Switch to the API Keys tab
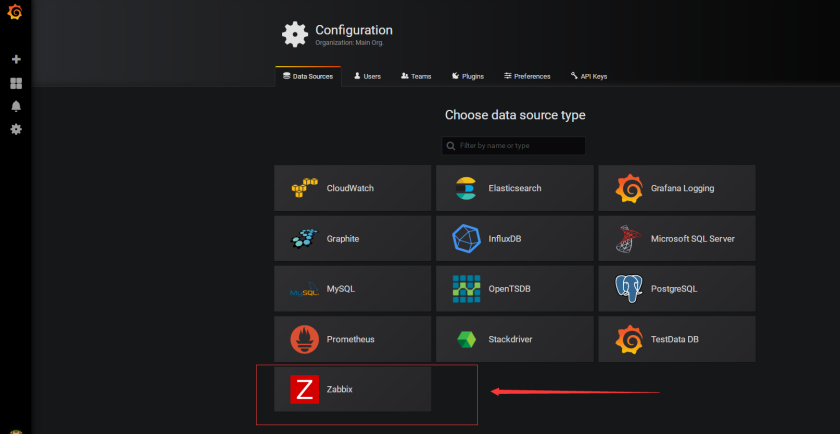 click(589, 76)
